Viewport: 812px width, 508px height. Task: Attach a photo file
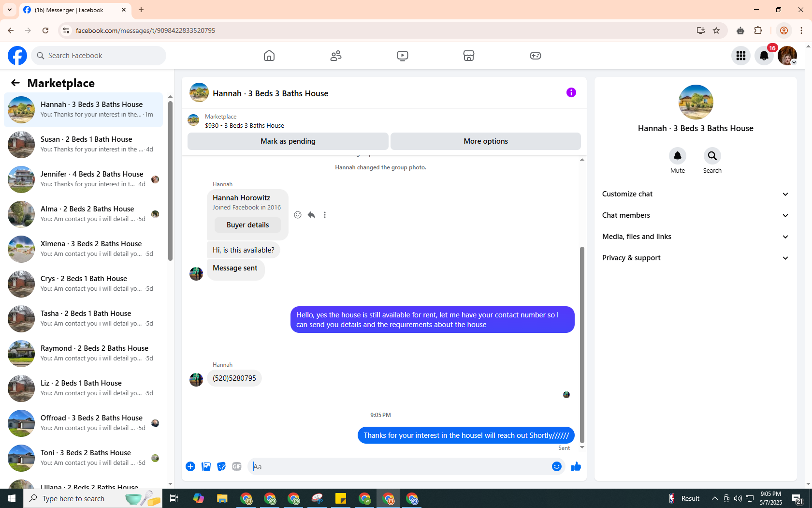(x=206, y=466)
